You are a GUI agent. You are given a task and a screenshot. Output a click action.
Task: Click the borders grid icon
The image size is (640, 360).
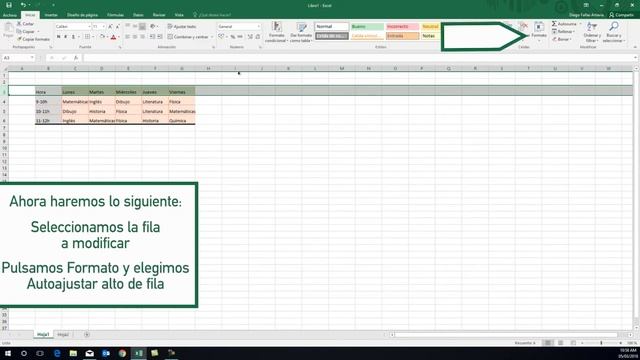pyautogui.click(x=87, y=37)
